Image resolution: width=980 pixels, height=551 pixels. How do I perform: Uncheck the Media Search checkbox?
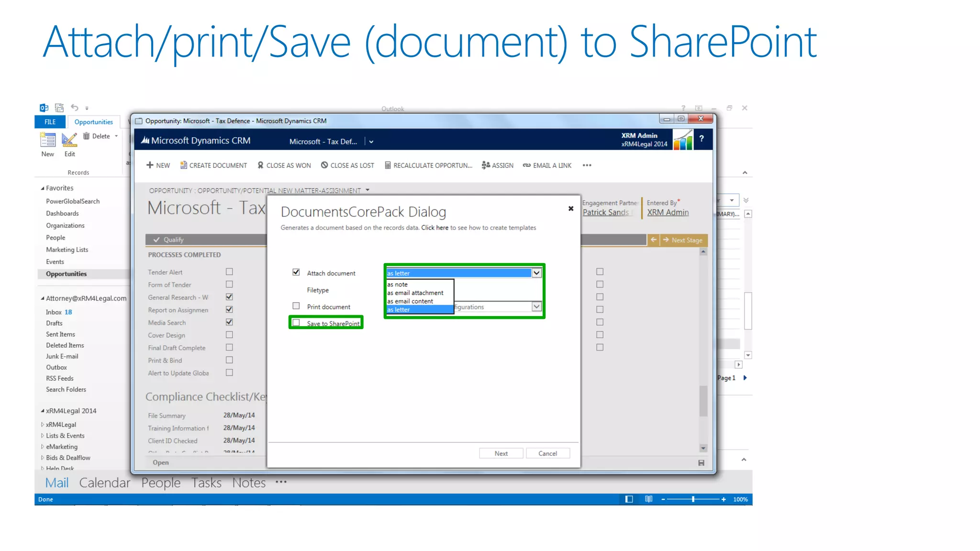tap(229, 322)
